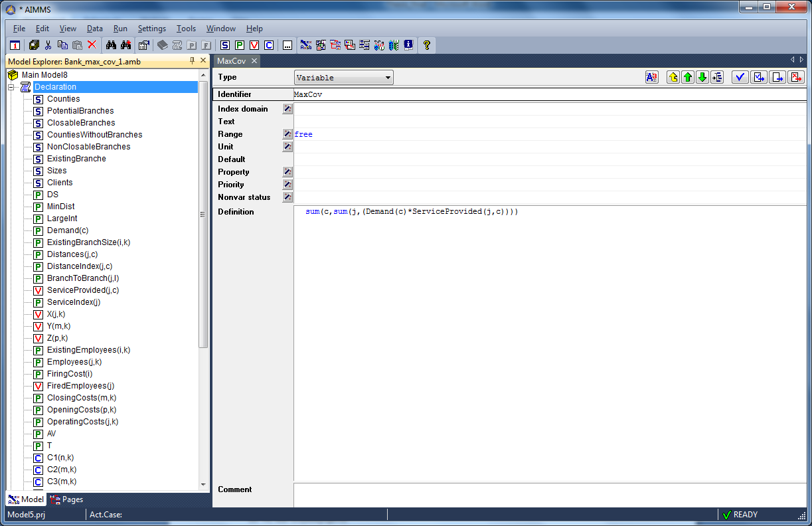The height and width of the screenshot is (526, 812).
Task: Click the other identifier types '...' icon
Action: coord(287,45)
